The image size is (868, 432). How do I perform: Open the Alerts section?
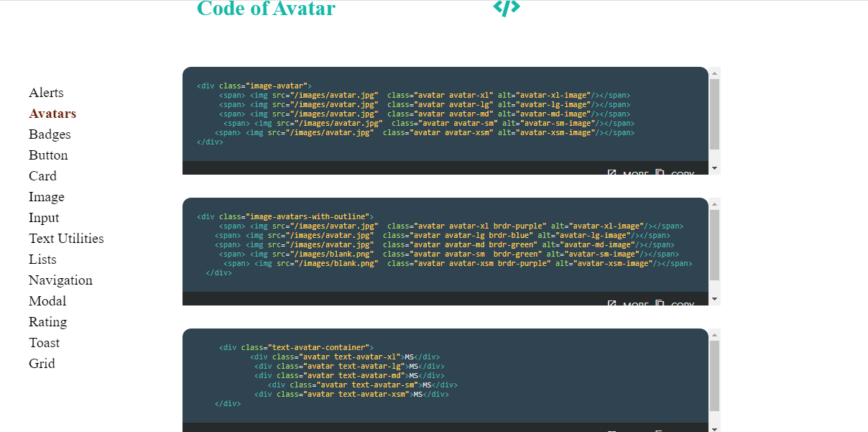pyautogui.click(x=46, y=92)
